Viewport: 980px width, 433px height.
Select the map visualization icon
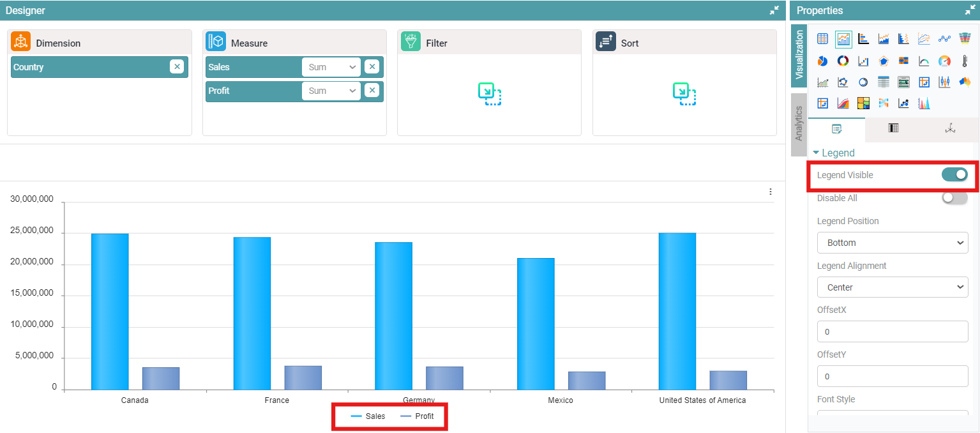965,82
